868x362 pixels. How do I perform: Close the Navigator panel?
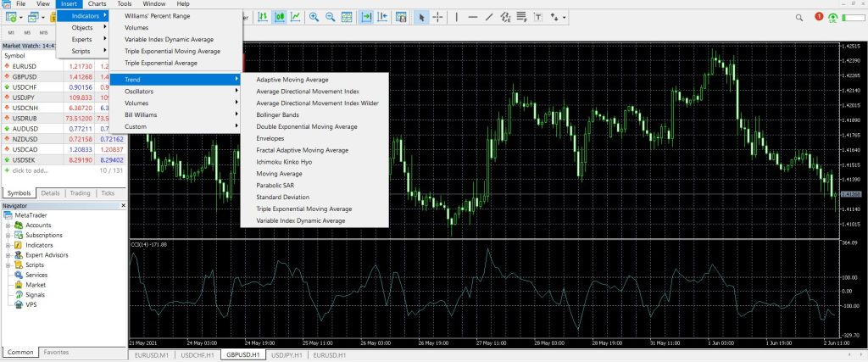tap(123, 205)
